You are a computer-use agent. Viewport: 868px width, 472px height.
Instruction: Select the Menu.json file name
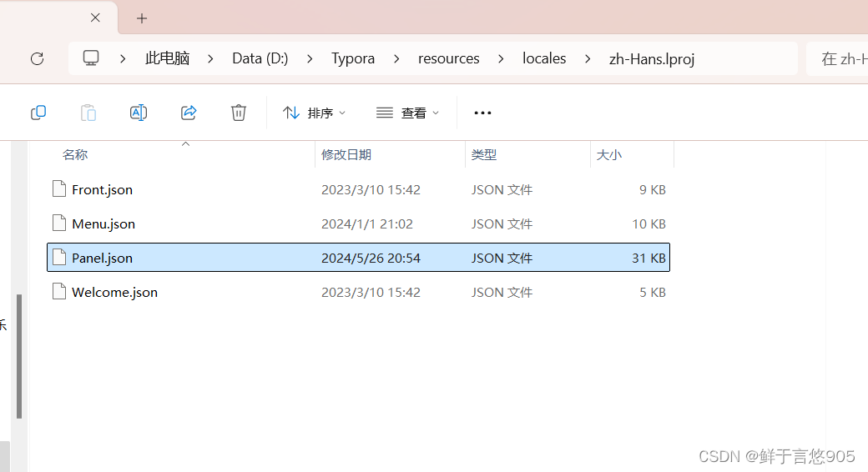click(x=103, y=224)
